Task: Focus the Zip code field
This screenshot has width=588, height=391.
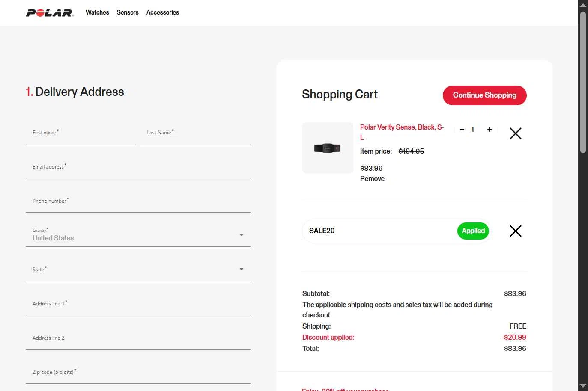Action: 138,373
